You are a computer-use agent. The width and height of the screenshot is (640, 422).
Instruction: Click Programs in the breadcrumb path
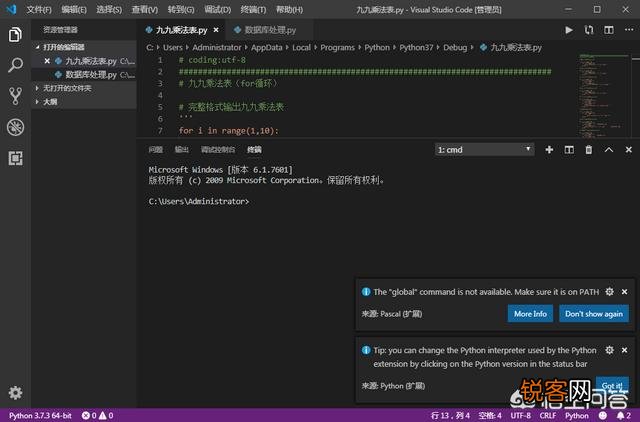tap(337, 47)
